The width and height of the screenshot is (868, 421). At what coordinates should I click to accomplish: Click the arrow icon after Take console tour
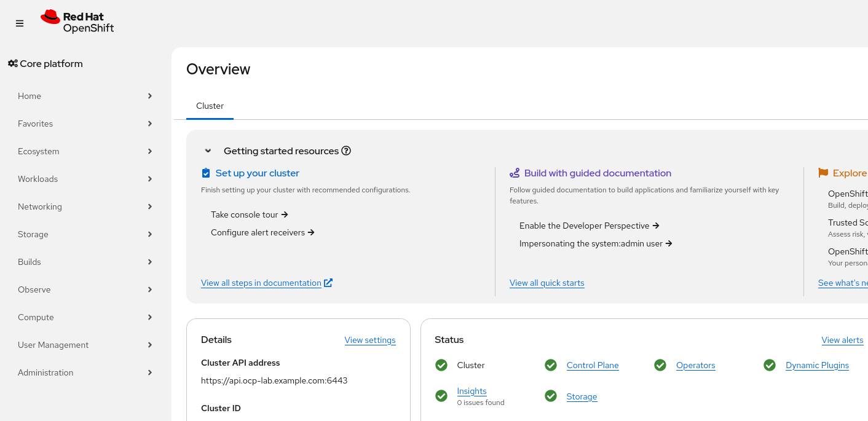coord(285,214)
